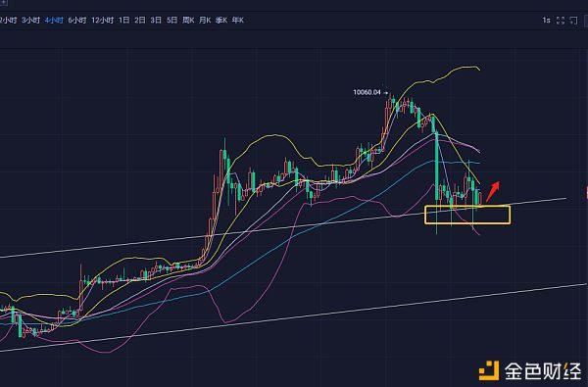Screen dimensions: 588x387
Task: Switch to quarterly 季K chart
Action: [221, 21]
